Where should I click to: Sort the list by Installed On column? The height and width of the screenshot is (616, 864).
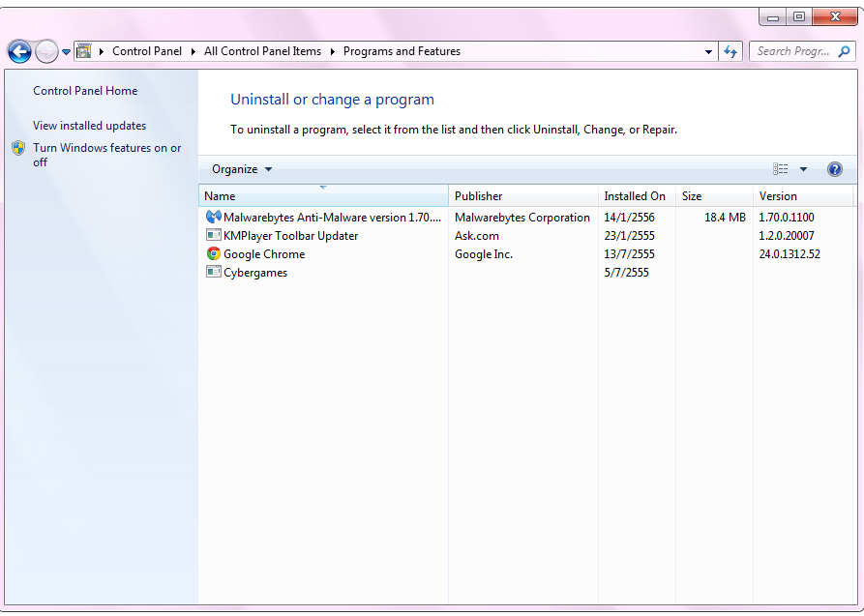pos(635,196)
